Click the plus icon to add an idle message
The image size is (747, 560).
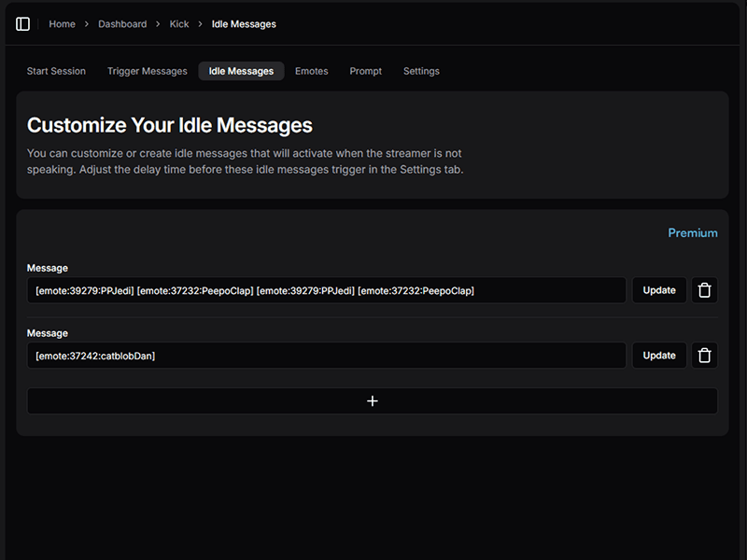point(372,400)
